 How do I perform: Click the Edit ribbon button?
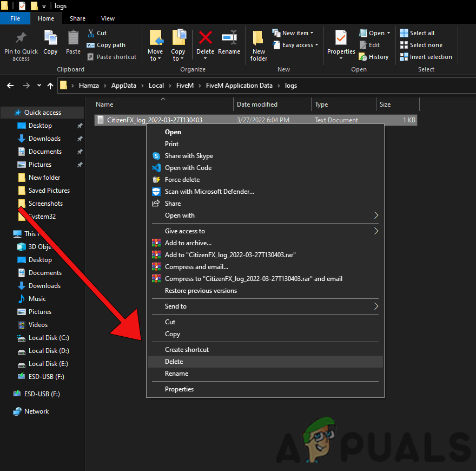[x=370, y=45]
